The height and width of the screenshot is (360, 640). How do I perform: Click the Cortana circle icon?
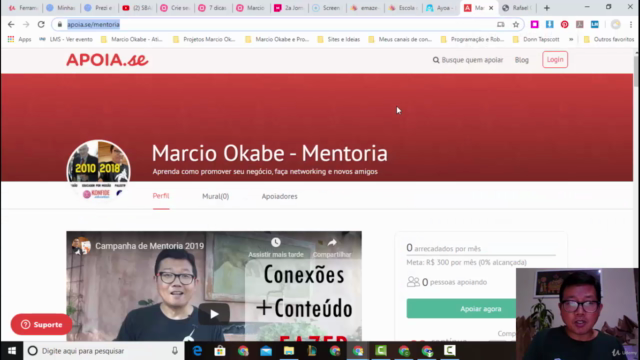[x=33, y=351]
